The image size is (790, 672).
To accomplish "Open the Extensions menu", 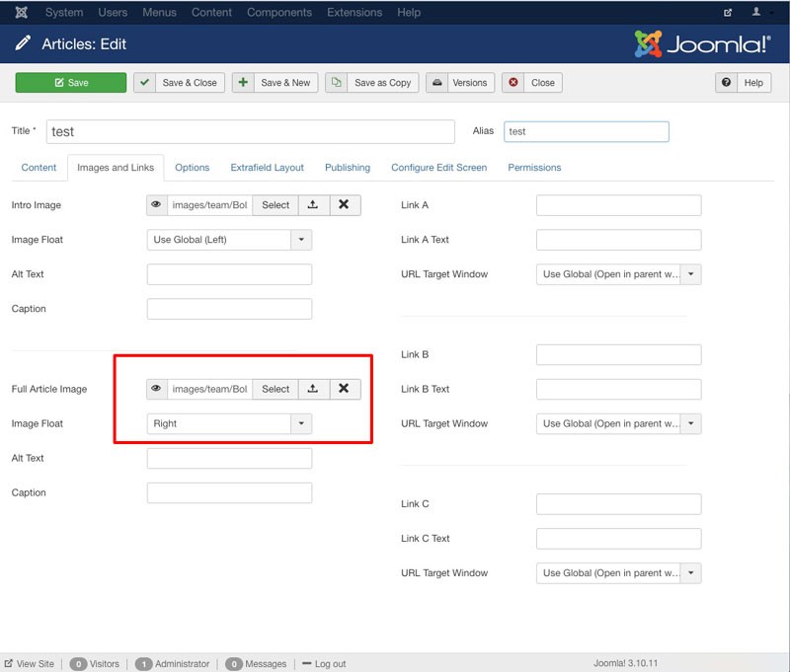I will 355,13.
